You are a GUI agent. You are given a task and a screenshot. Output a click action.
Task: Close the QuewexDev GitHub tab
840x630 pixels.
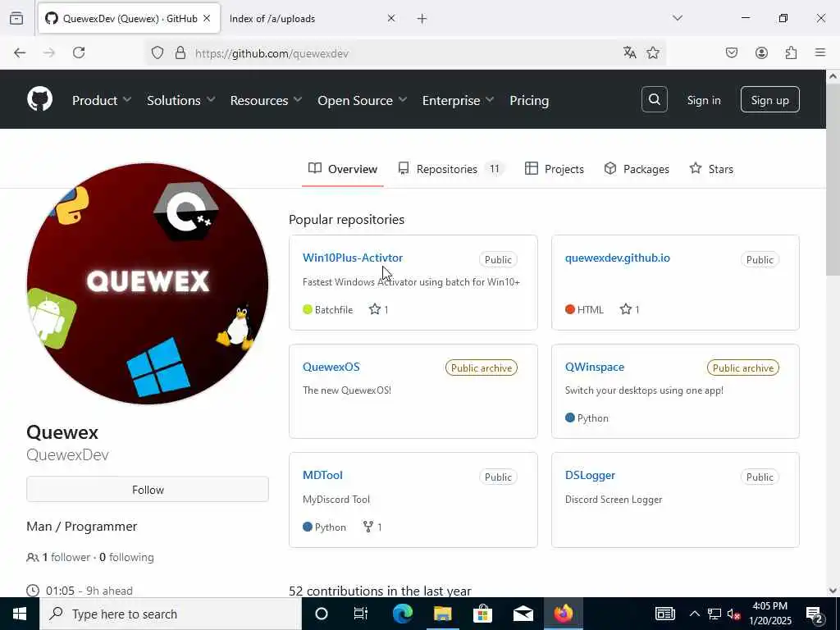[x=207, y=18]
